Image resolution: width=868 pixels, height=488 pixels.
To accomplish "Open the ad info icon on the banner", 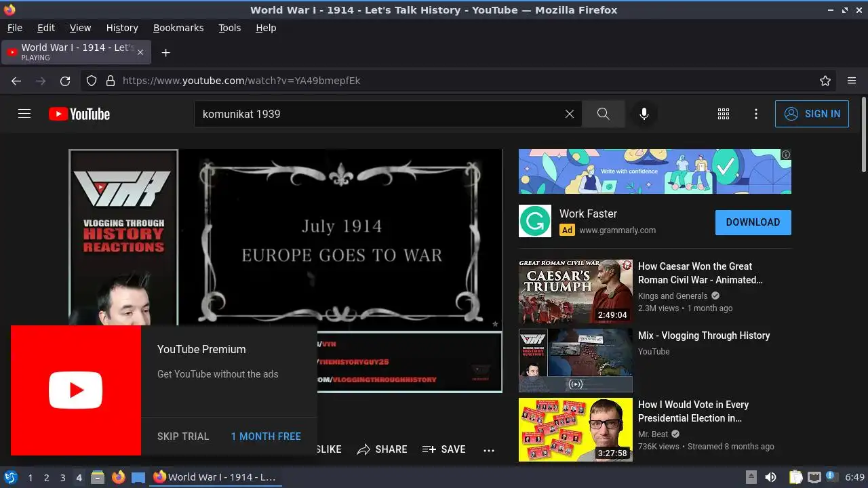I will (x=786, y=155).
